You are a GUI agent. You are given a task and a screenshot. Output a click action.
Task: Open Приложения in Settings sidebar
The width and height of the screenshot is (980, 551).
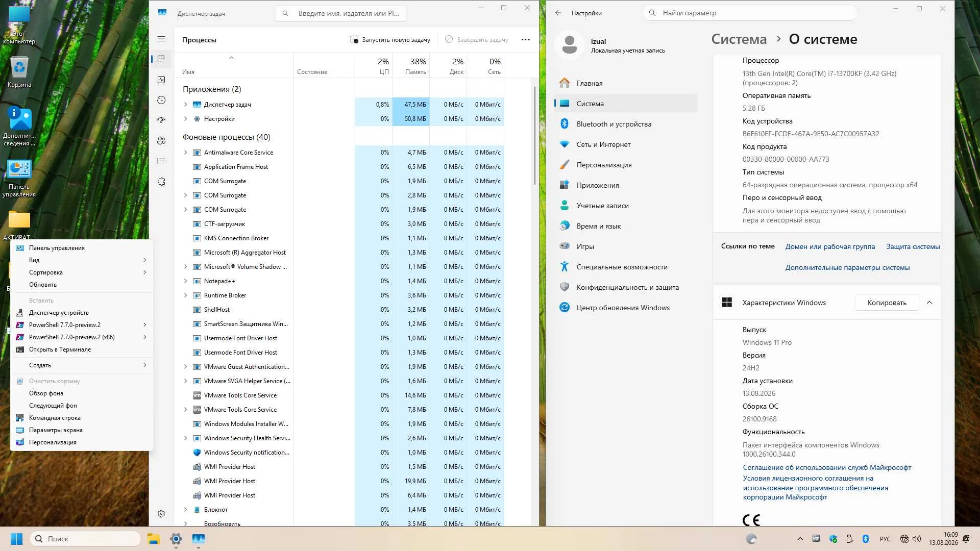(x=626, y=185)
